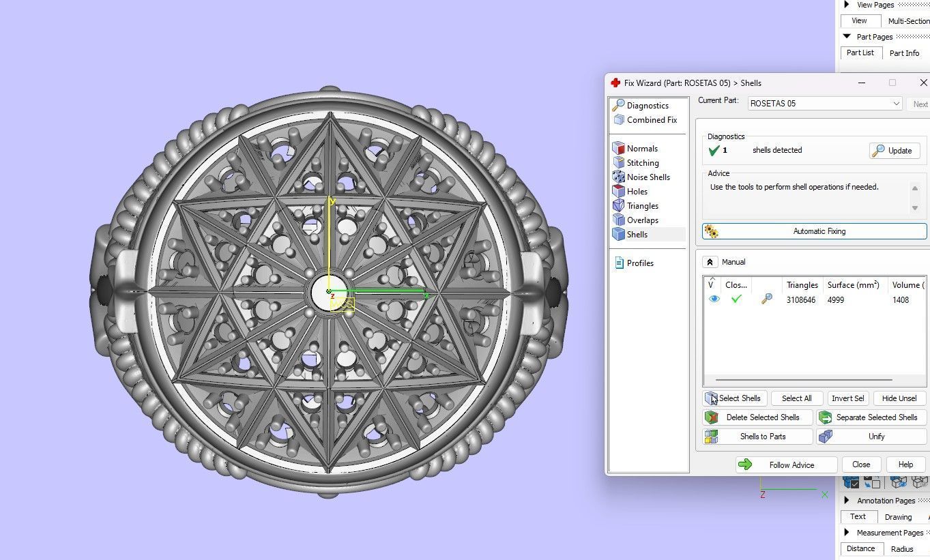Click the Next part button
The width and height of the screenshot is (930, 560).
pos(920,104)
